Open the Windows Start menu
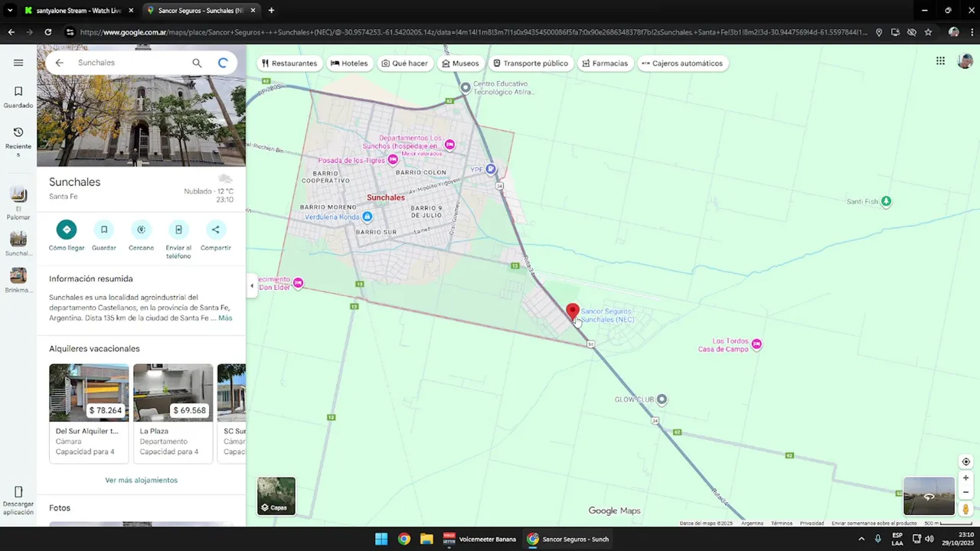Screen dimensions: 980x551 coord(381,539)
